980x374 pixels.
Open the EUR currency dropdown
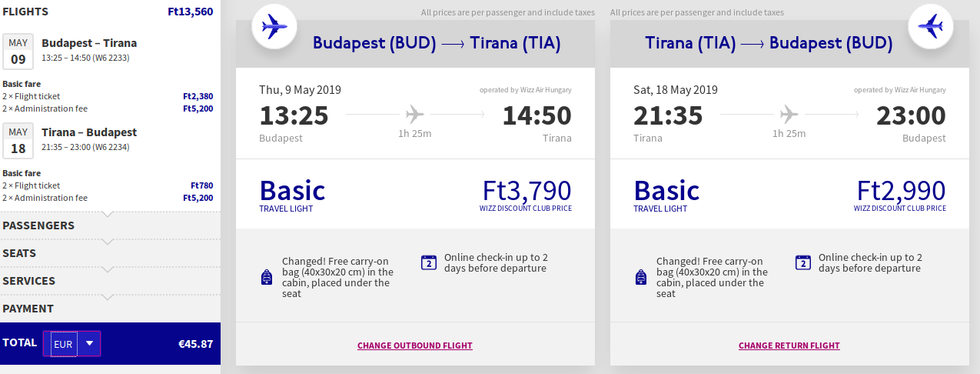tap(71, 344)
